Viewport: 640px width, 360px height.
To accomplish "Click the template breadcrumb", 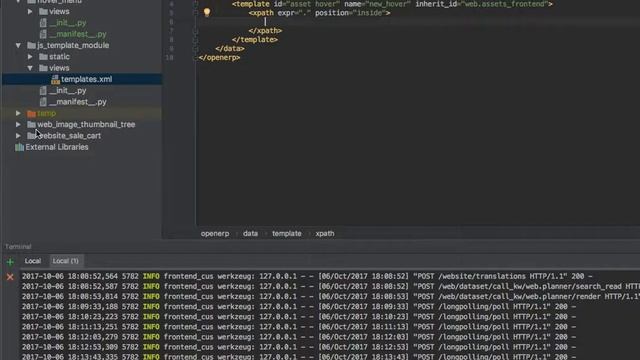I will point(287,233).
